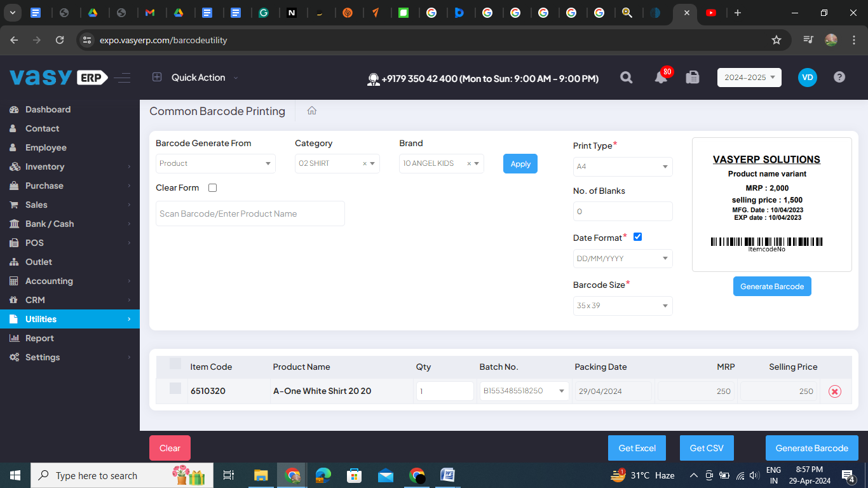Open the calculator icon in header
Screen dimensions: 868x488
[x=693, y=78]
